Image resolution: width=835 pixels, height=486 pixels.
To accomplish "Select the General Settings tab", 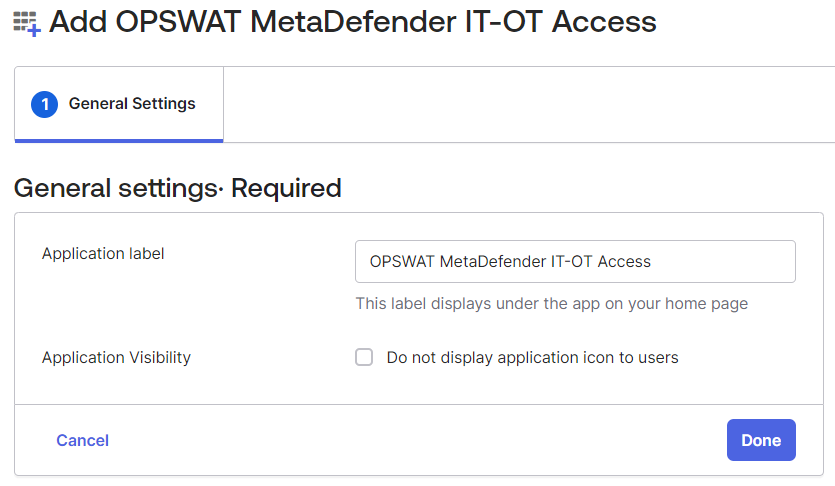I will coord(119,104).
